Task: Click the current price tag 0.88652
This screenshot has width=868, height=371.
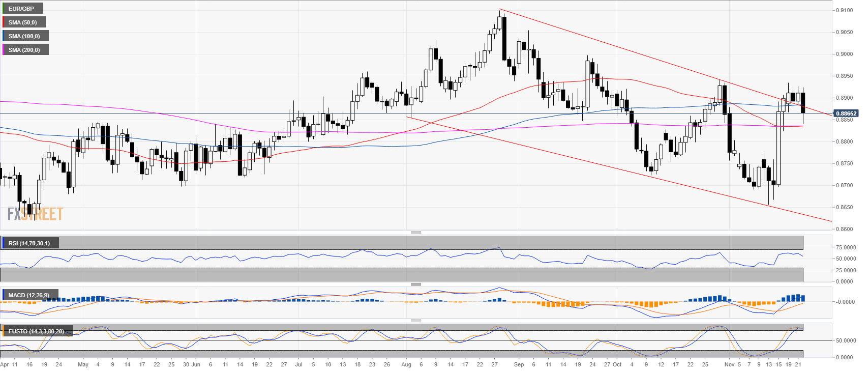Action: (x=846, y=113)
